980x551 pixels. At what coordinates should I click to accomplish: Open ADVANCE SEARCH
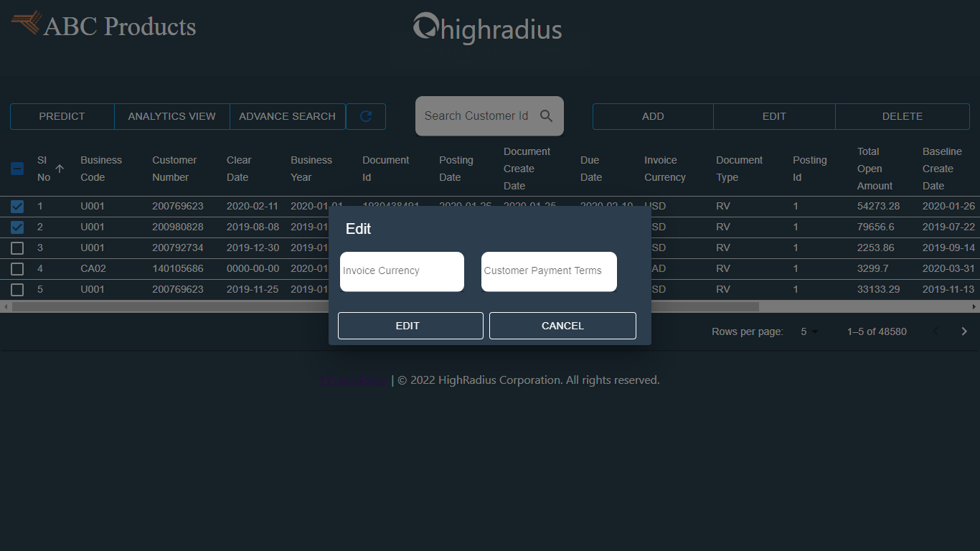pyautogui.click(x=287, y=116)
